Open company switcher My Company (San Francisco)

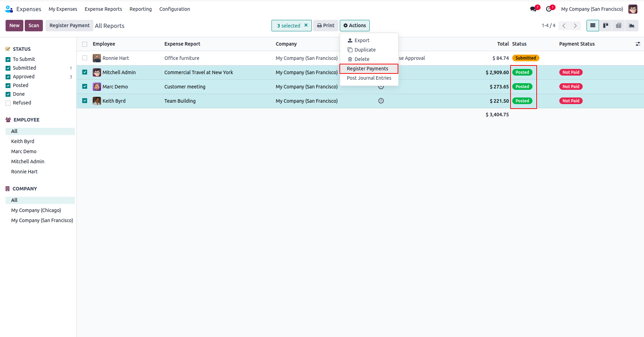pyautogui.click(x=592, y=9)
